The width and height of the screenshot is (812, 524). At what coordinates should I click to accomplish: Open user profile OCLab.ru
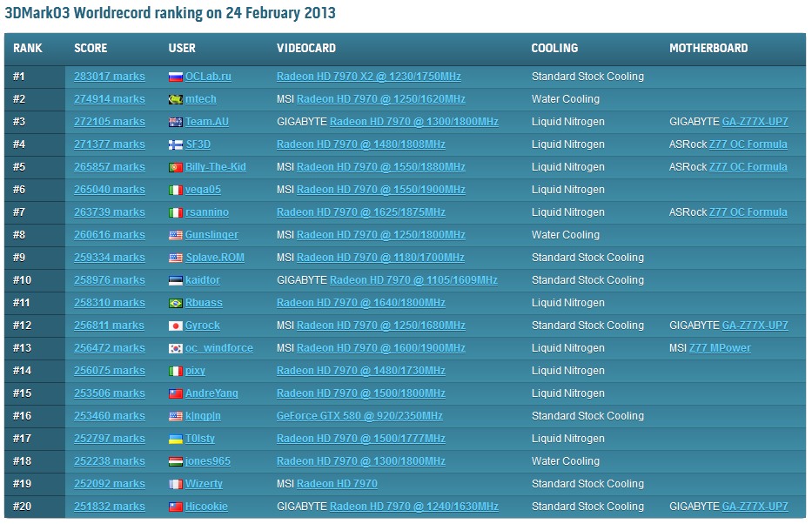tap(208, 76)
